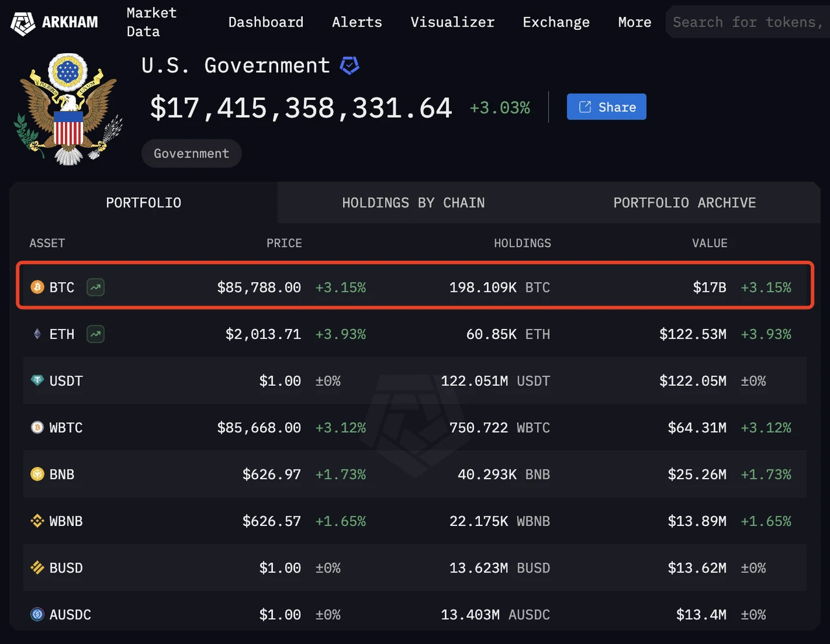Click the WBTC token icon
This screenshot has width=830, height=644.
tap(38, 427)
